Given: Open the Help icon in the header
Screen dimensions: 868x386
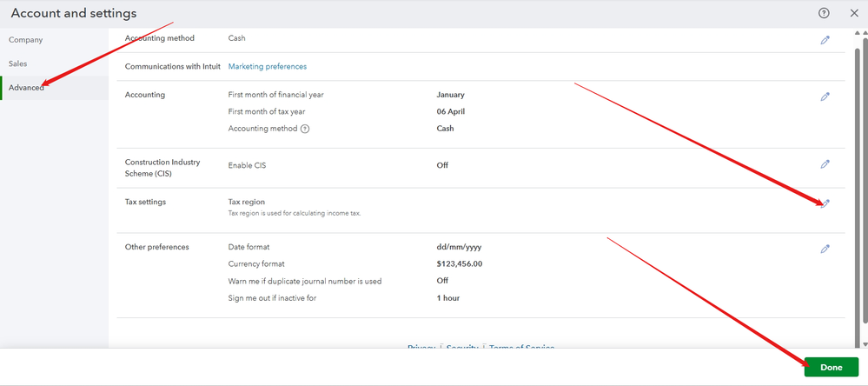Looking at the screenshot, I should (824, 13).
